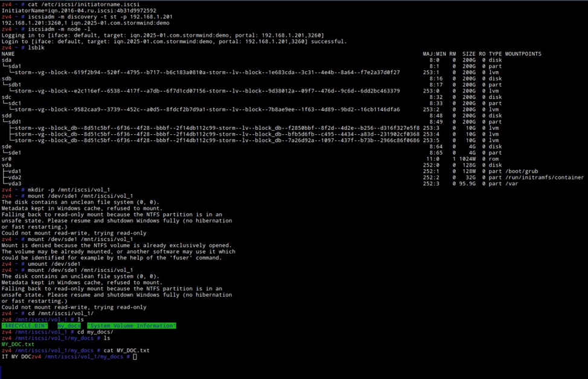Click the 95.9G size of vda3
588x379 pixels.
(x=467, y=184)
